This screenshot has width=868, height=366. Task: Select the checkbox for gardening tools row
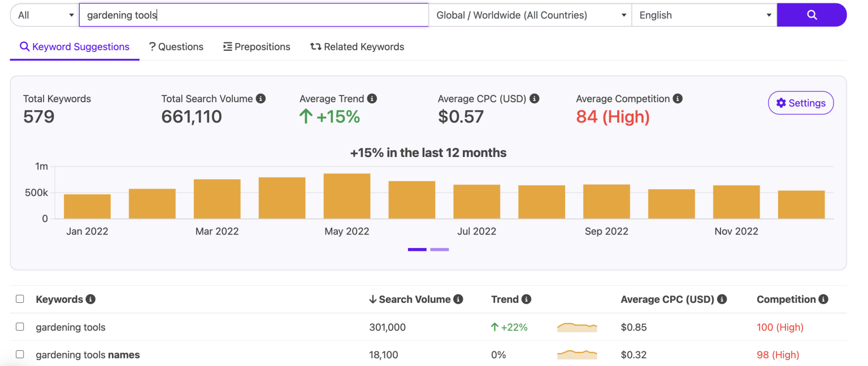(20, 327)
